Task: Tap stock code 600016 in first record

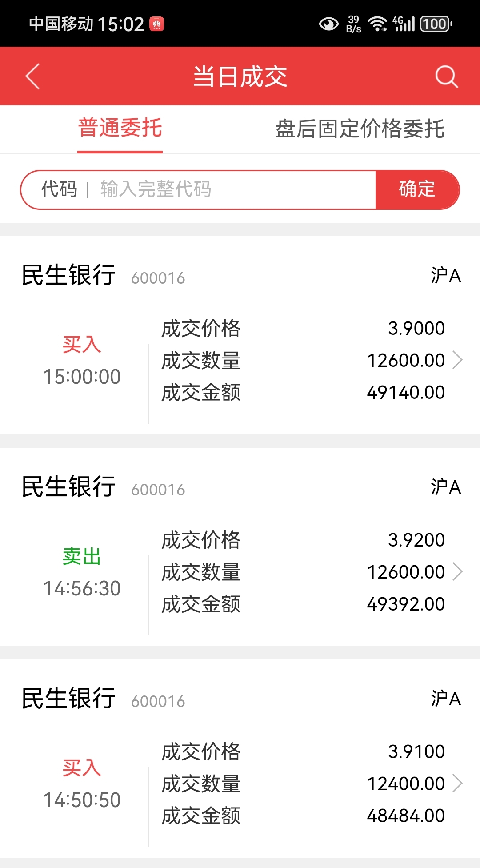Action: [x=158, y=278]
